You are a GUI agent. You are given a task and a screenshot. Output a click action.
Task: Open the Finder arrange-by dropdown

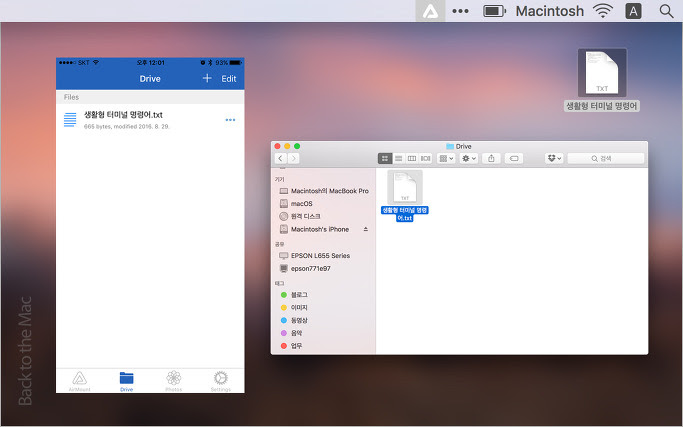pyautogui.click(x=446, y=159)
